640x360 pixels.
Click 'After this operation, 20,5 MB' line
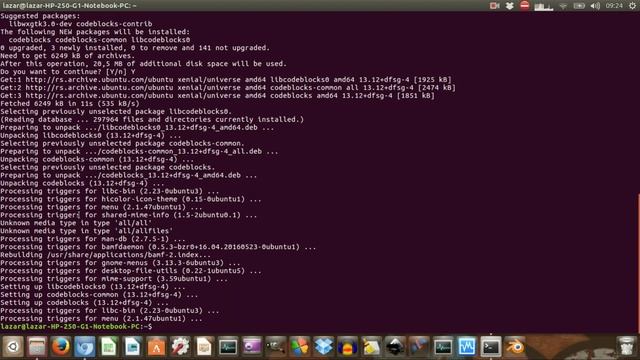pos(143,64)
